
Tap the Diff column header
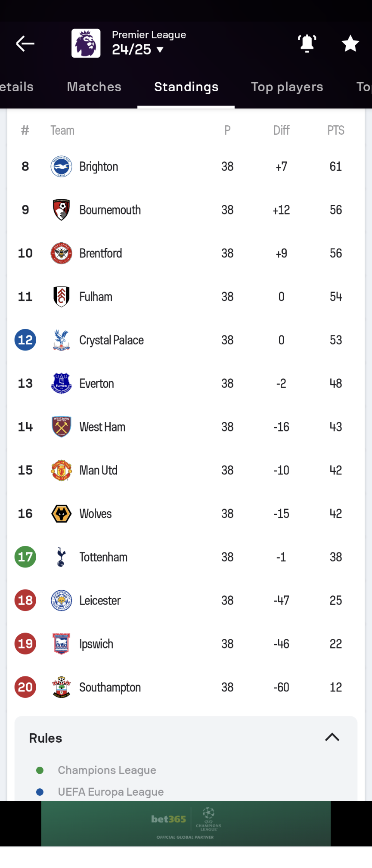point(281,130)
